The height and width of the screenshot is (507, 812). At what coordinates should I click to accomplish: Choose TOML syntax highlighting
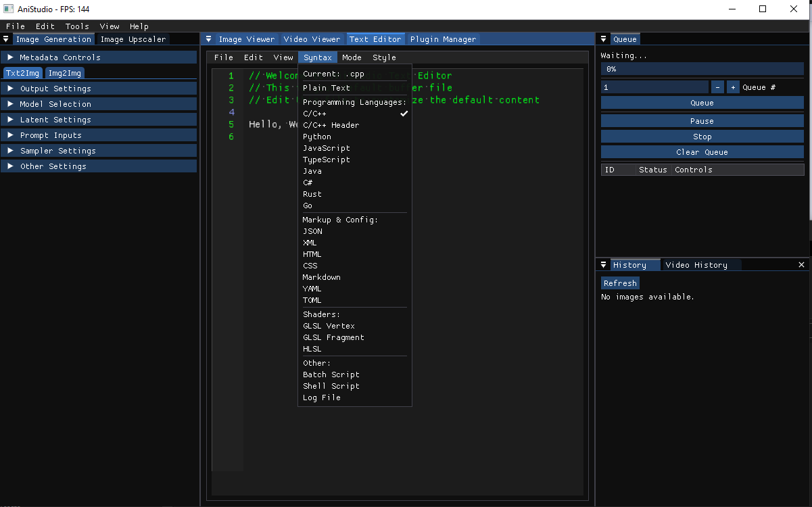[355, 300]
